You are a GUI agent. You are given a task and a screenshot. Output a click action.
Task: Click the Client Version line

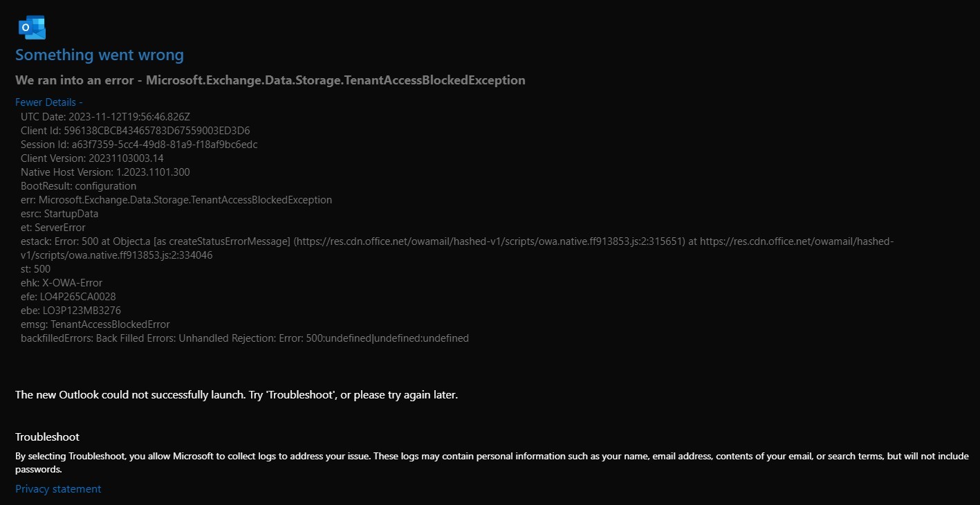(92, 158)
